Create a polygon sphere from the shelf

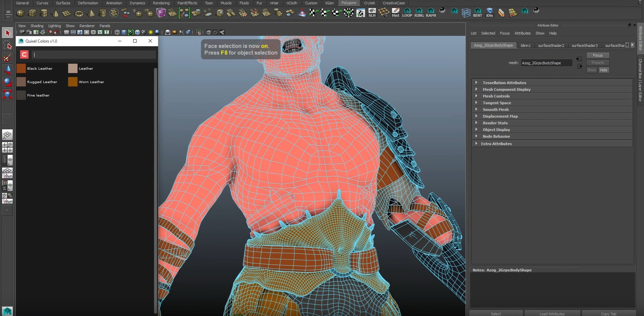click(x=20, y=13)
